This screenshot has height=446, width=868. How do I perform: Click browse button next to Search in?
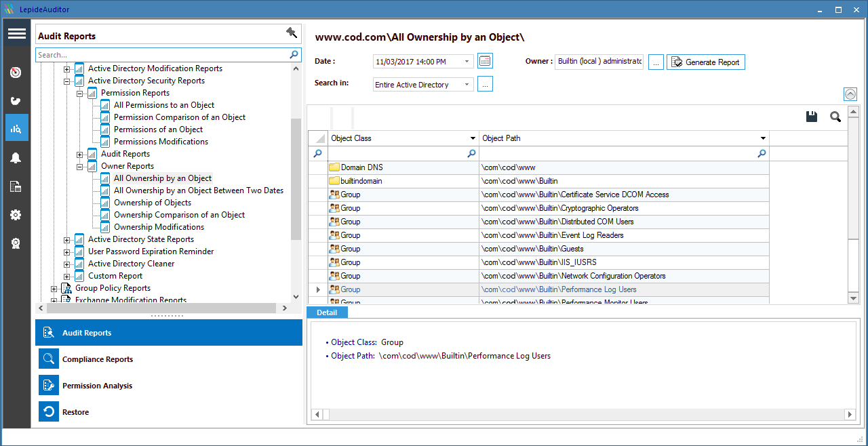pyautogui.click(x=485, y=84)
